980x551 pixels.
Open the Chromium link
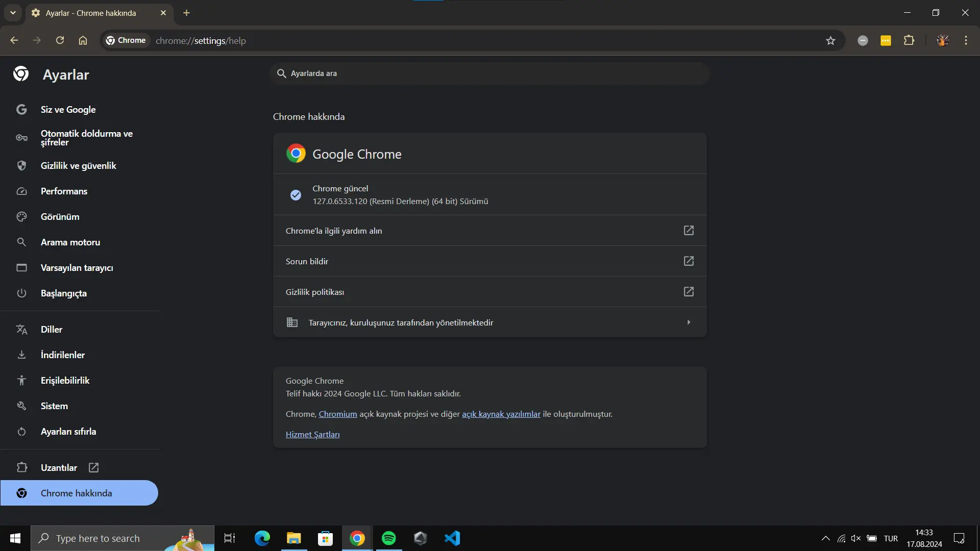tap(338, 414)
